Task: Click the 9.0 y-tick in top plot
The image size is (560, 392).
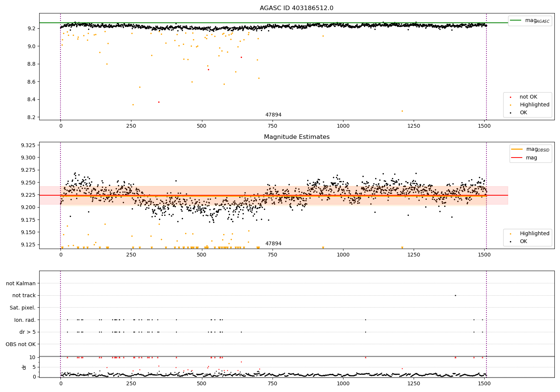Action: 31,46
